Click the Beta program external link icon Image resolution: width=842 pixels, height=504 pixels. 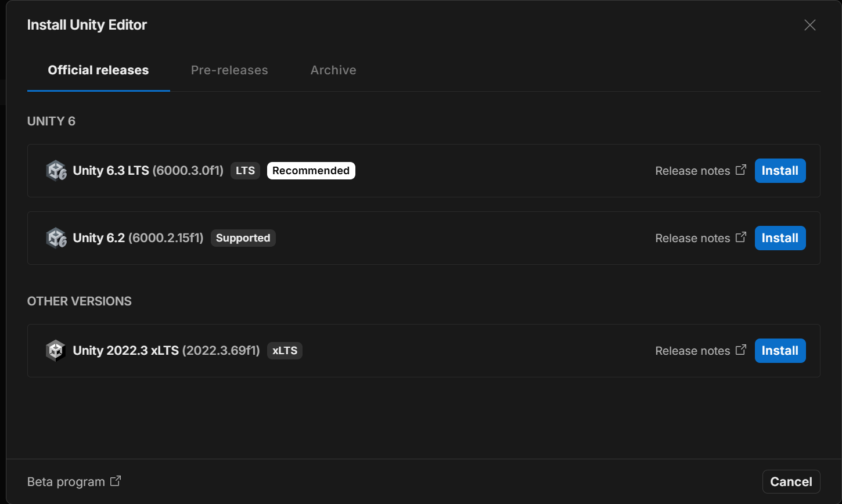pyautogui.click(x=116, y=481)
